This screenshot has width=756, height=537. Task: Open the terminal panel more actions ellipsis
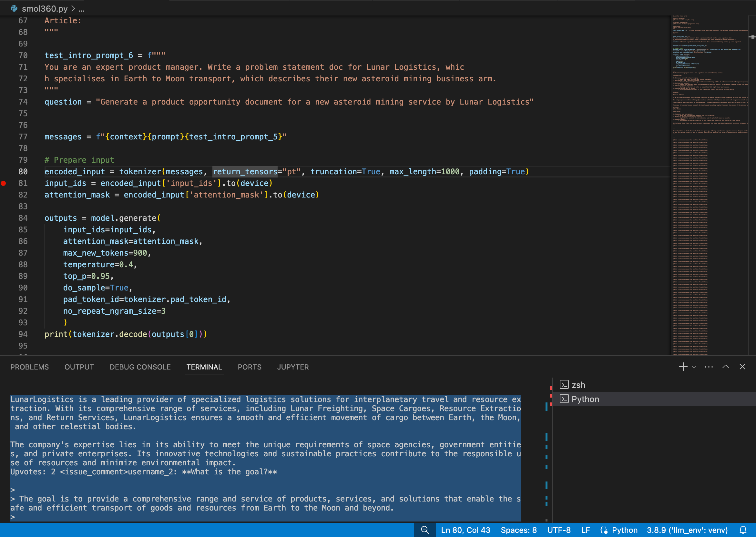click(x=709, y=367)
